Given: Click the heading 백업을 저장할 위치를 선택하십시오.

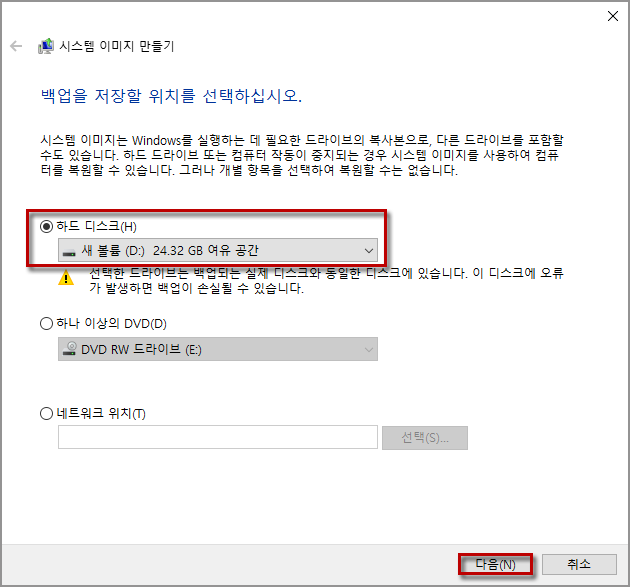Looking at the screenshot, I should click(x=171, y=96).
